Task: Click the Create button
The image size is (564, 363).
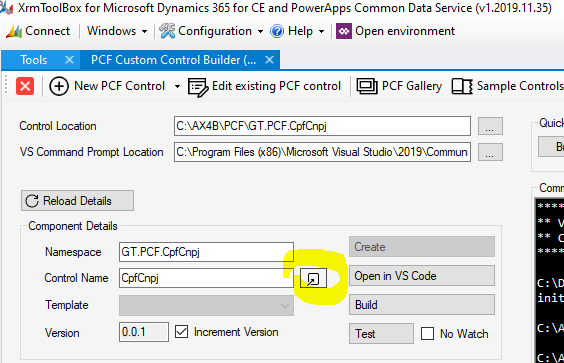Action: tap(422, 246)
